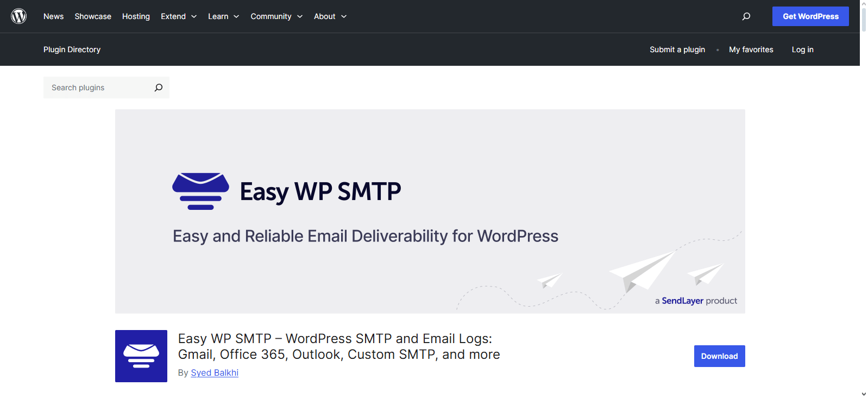
Task: Open the Community dropdown menu
Action: coord(276,16)
